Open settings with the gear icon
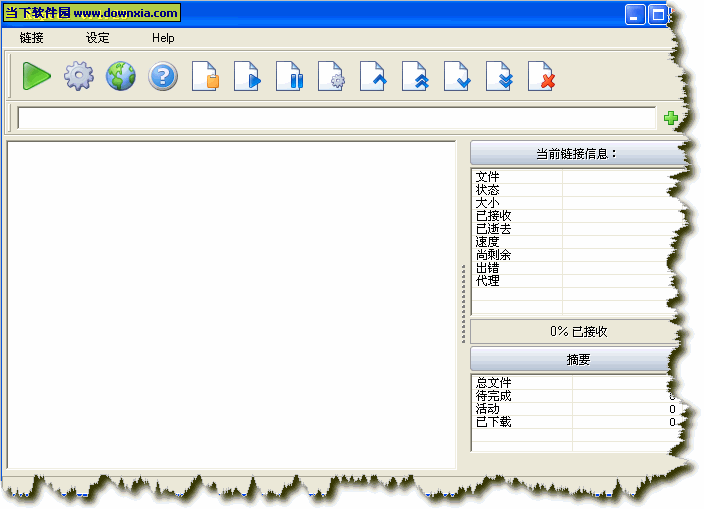Image resolution: width=704 pixels, height=509 pixels. [x=79, y=76]
